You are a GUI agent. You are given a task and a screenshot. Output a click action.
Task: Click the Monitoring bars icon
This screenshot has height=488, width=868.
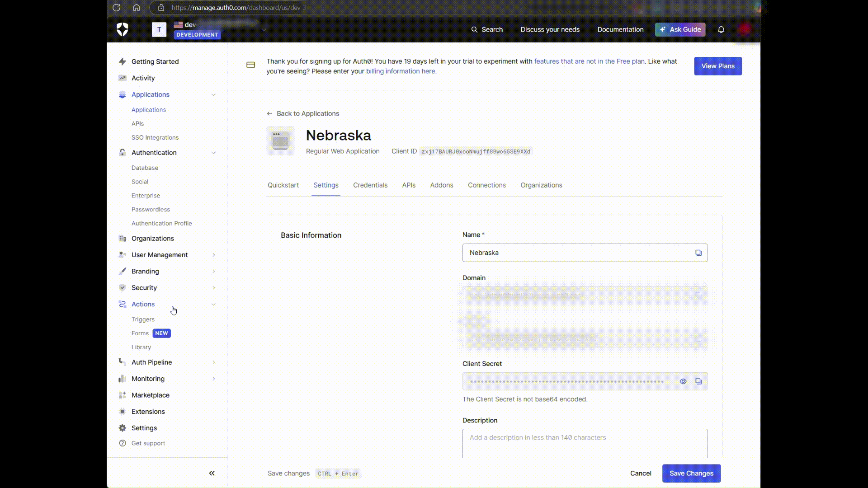pyautogui.click(x=122, y=379)
